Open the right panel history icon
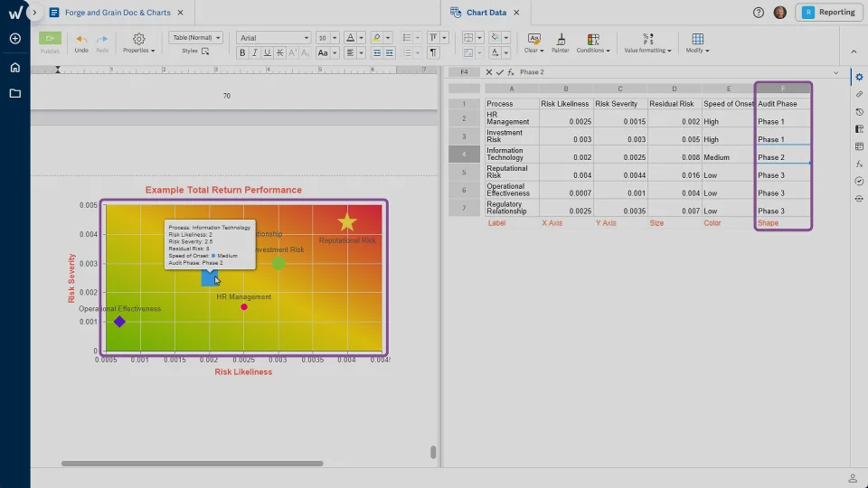The image size is (868, 488). pyautogui.click(x=859, y=112)
